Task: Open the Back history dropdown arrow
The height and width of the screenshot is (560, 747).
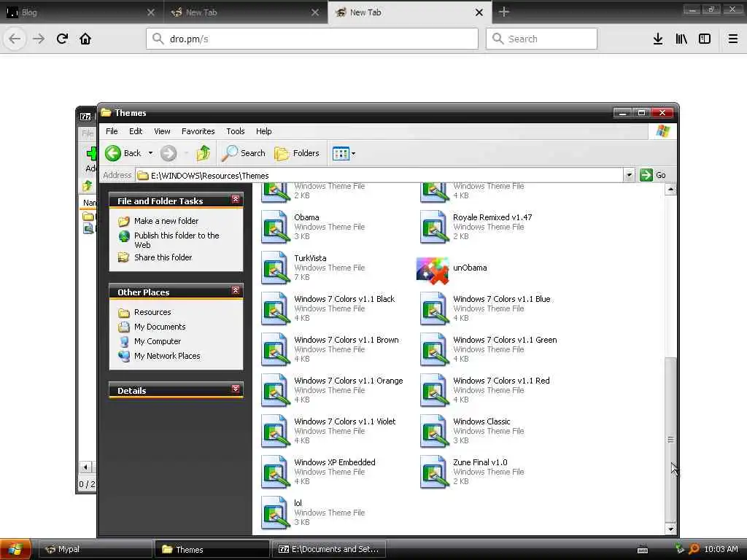Action: (x=150, y=153)
